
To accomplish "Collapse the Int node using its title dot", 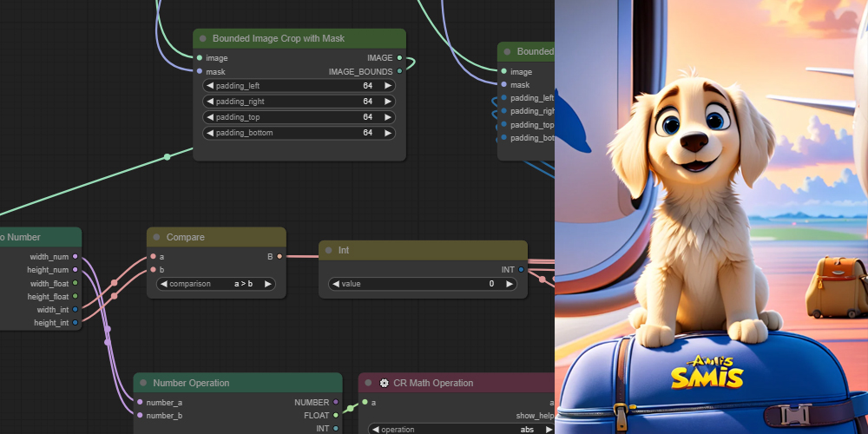I will pos(329,250).
